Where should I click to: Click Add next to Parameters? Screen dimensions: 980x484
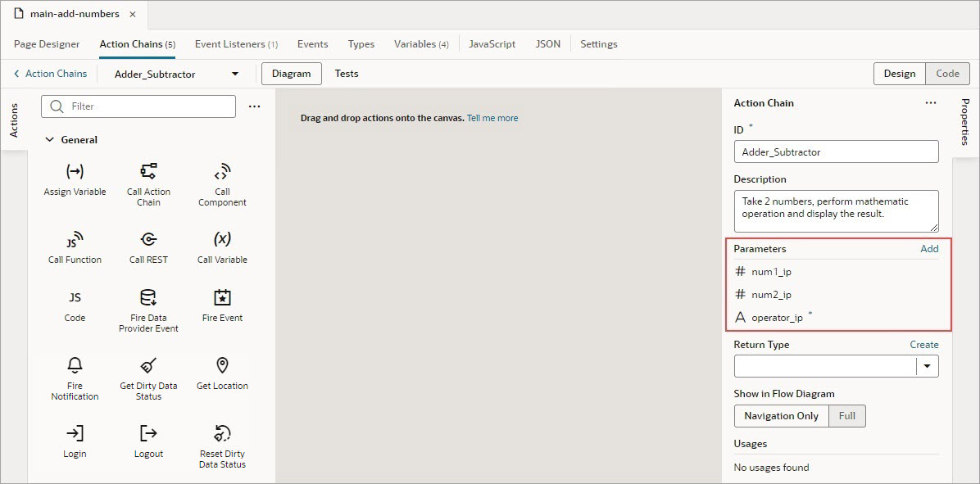tap(929, 249)
